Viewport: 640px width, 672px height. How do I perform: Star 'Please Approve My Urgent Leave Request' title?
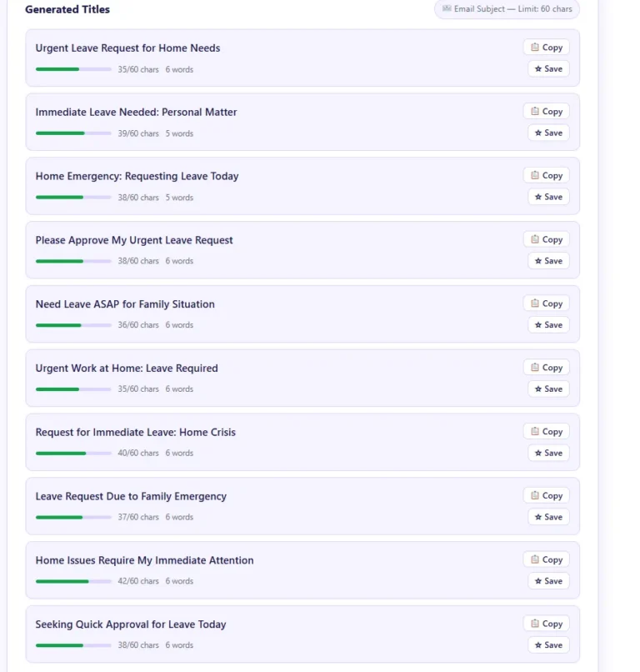[x=538, y=261]
